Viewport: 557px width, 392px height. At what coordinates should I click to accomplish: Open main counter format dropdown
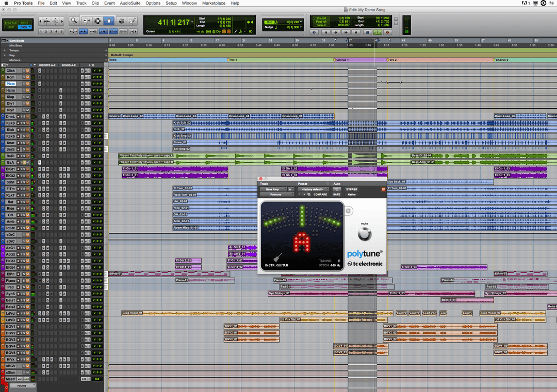click(x=192, y=22)
